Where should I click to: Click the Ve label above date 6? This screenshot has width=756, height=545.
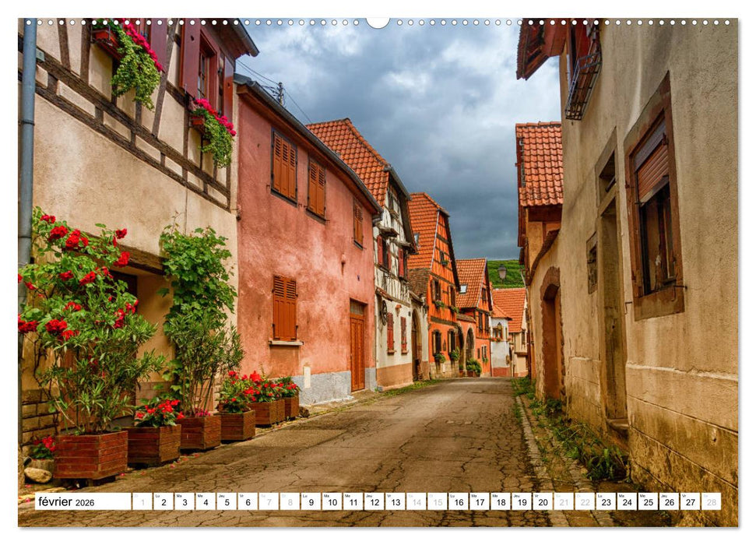[x=244, y=496]
